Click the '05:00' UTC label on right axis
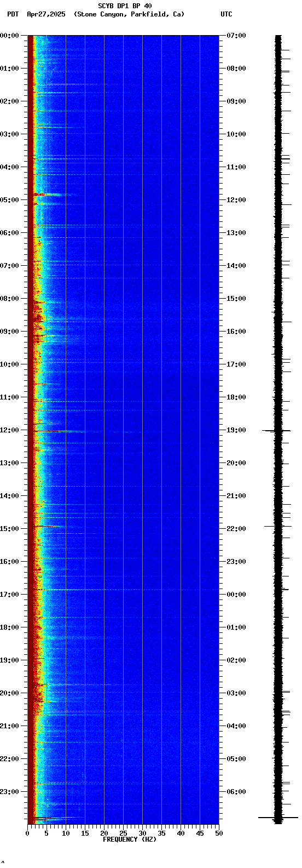Viewport: 302px width, 868px height. tap(236, 759)
